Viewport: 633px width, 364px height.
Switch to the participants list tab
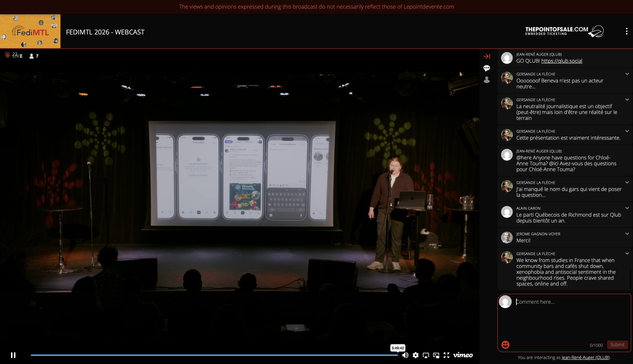pyautogui.click(x=487, y=80)
